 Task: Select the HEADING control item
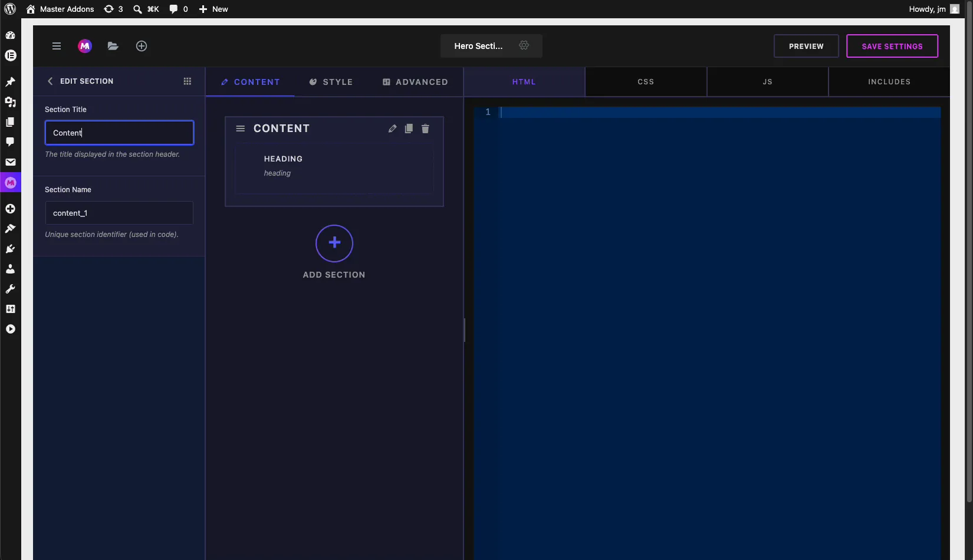(334, 168)
